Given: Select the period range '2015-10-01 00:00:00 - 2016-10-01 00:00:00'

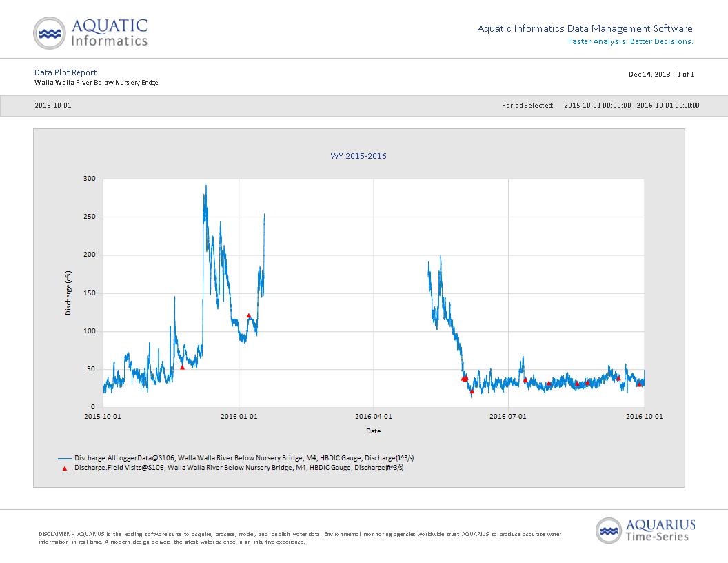Looking at the screenshot, I should tap(631, 106).
